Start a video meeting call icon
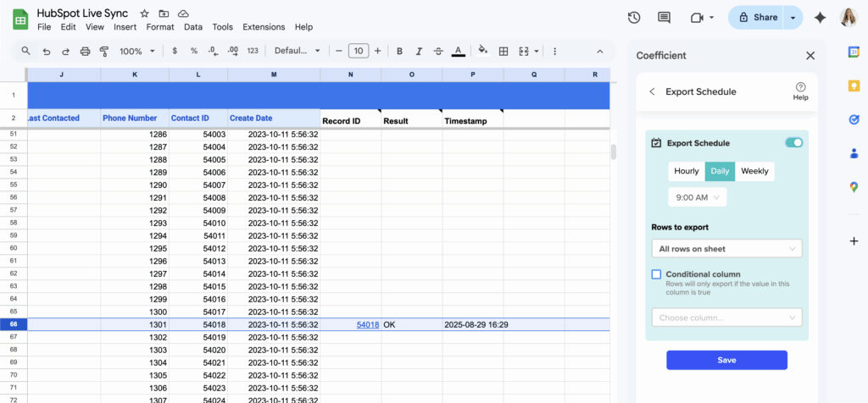 click(x=697, y=18)
